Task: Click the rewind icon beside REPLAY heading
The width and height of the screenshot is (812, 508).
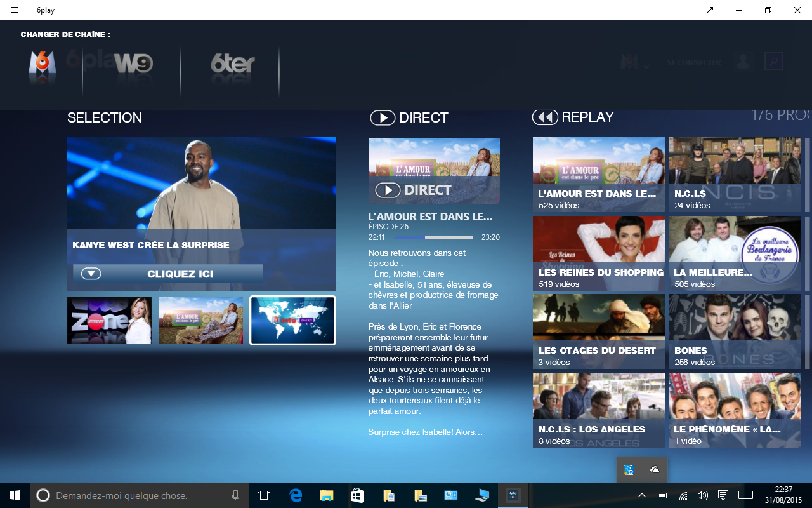Action: click(x=545, y=117)
